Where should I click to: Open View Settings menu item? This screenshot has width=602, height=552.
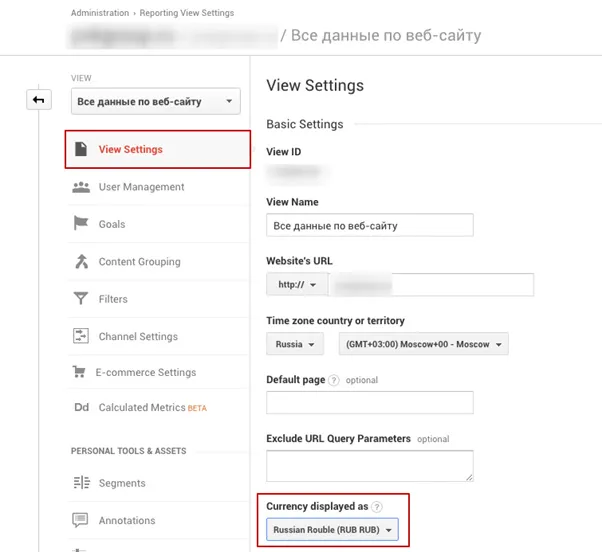click(158, 149)
